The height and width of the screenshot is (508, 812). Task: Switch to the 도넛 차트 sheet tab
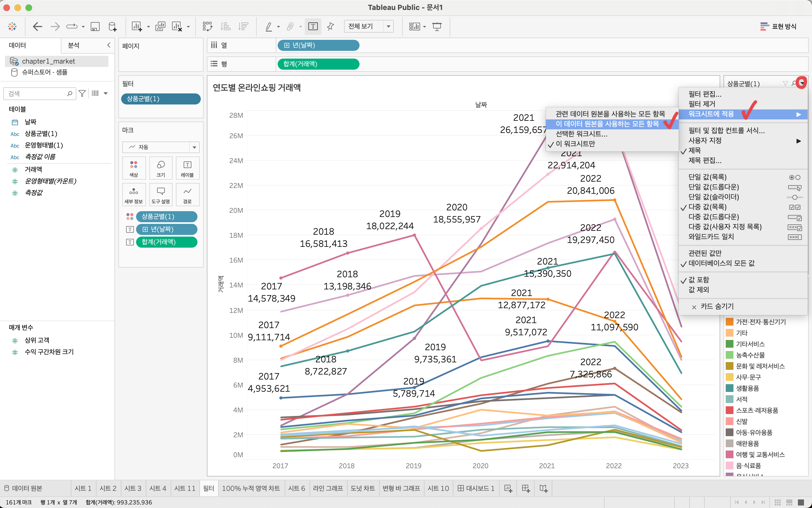[362, 488]
